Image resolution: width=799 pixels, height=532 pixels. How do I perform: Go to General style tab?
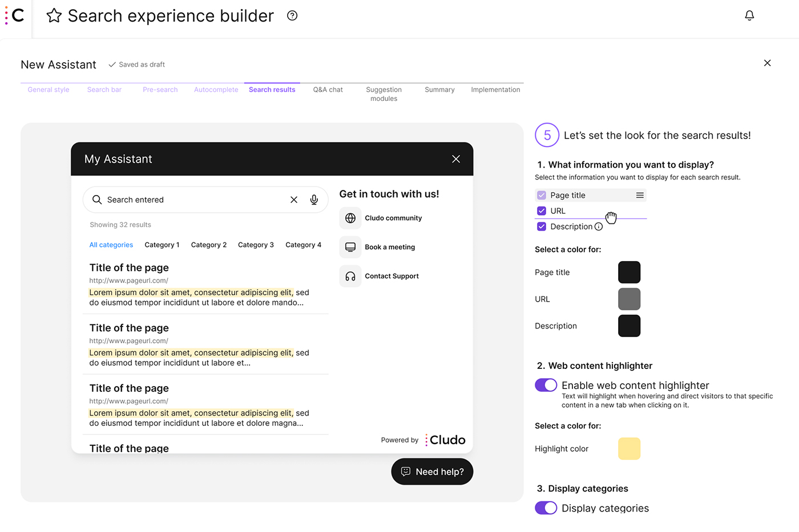click(x=49, y=90)
